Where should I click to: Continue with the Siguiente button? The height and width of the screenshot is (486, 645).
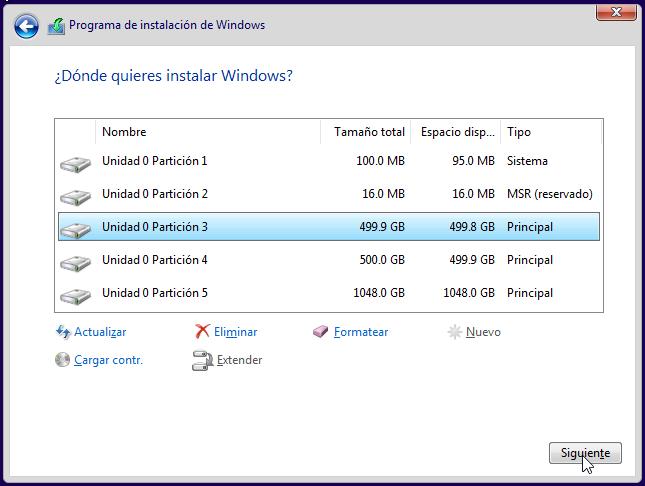pos(585,453)
